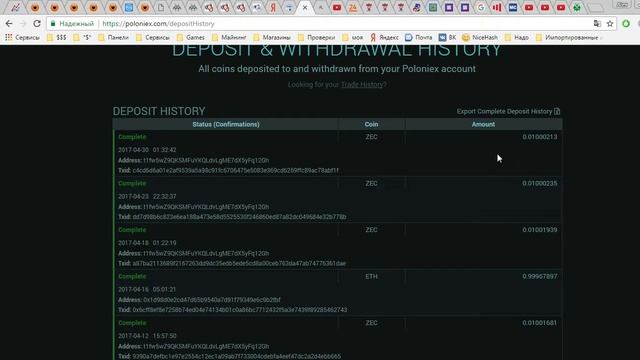Switch to the blue square icon tab
This screenshot has width=640, height=360.
129,7
